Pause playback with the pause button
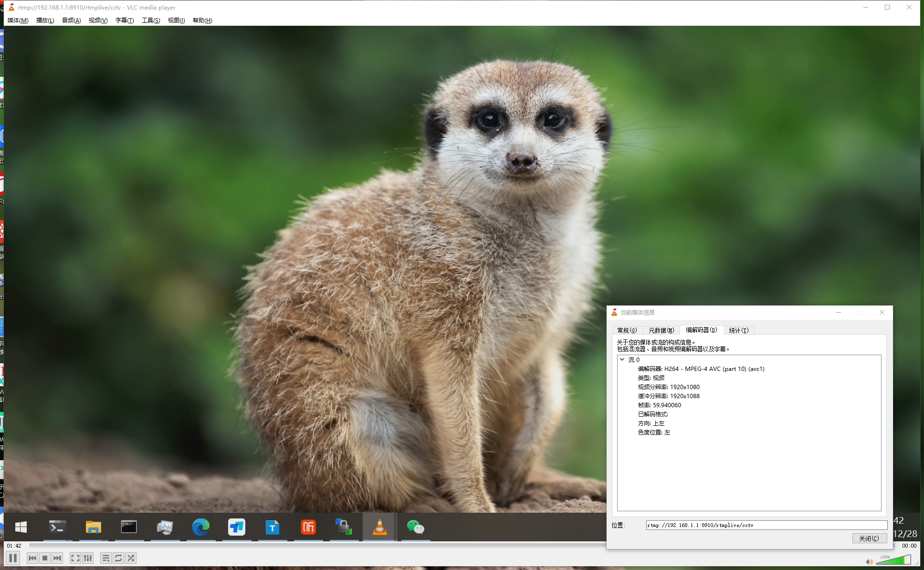Image resolution: width=924 pixels, height=570 pixels. point(13,558)
